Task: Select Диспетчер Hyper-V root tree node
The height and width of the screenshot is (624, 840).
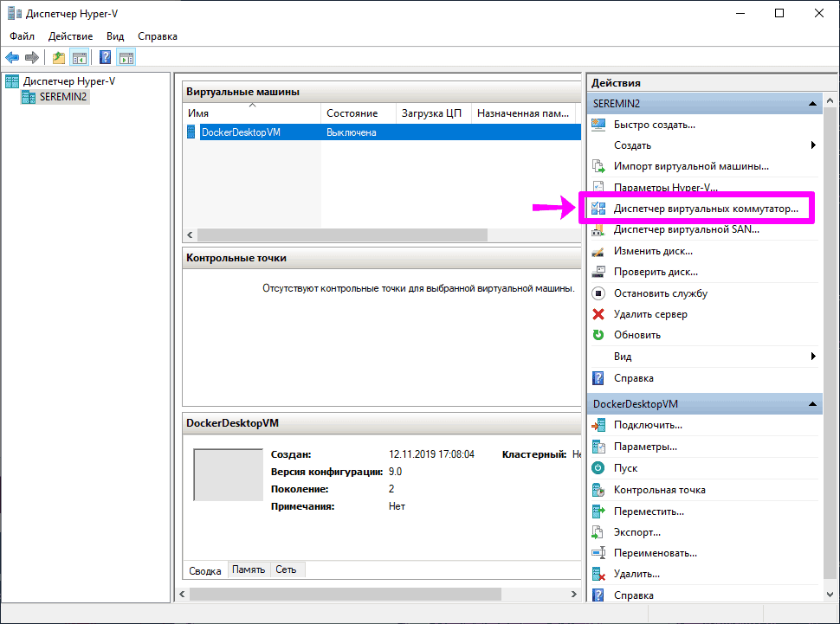Action: pos(69,81)
